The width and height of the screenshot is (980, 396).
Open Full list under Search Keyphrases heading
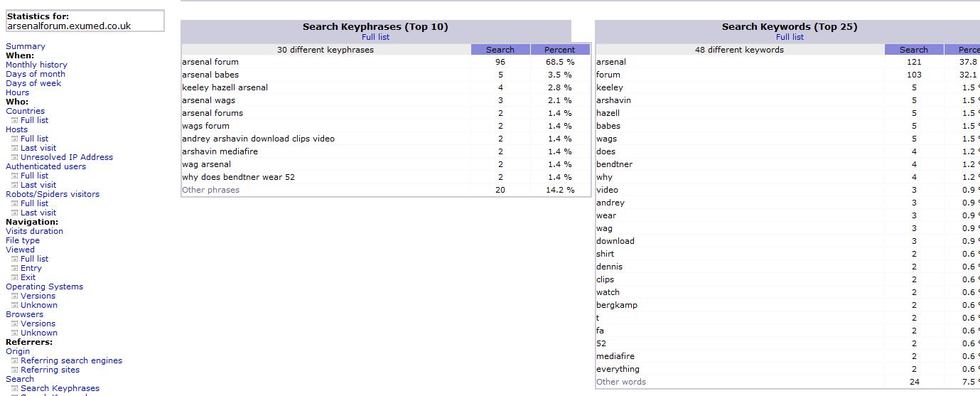[375, 37]
